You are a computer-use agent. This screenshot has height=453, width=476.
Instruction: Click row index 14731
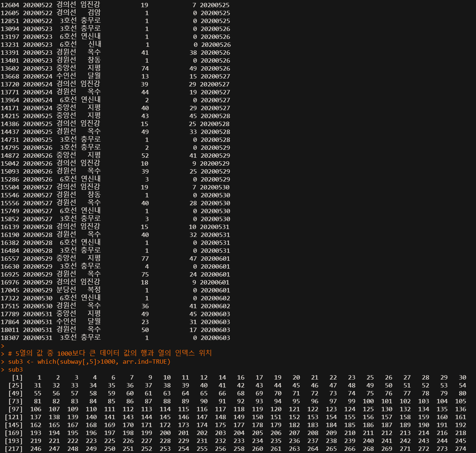(10, 140)
